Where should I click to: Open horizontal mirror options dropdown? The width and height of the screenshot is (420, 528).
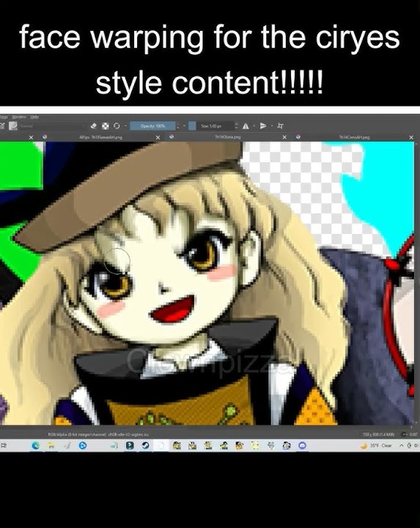pyautogui.click(x=254, y=126)
